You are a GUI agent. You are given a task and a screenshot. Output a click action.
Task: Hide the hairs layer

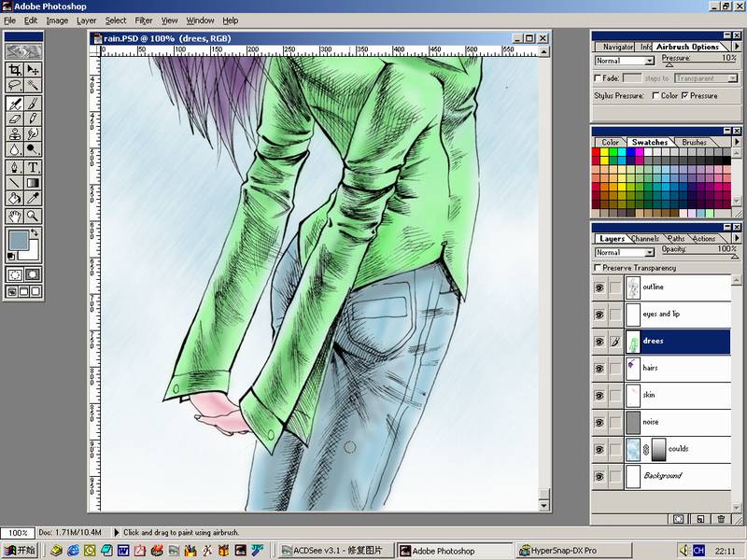(599, 369)
